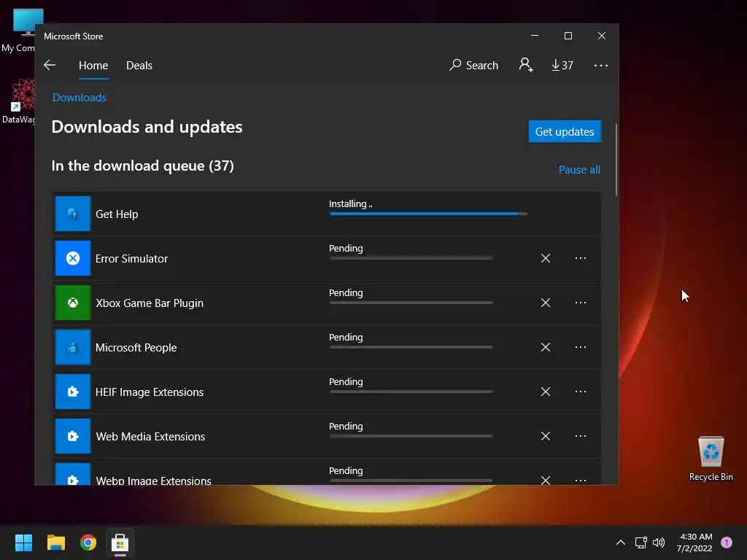Image resolution: width=747 pixels, height=560 pixels.
Task: Open the Home tab
Action: (93, 65)
